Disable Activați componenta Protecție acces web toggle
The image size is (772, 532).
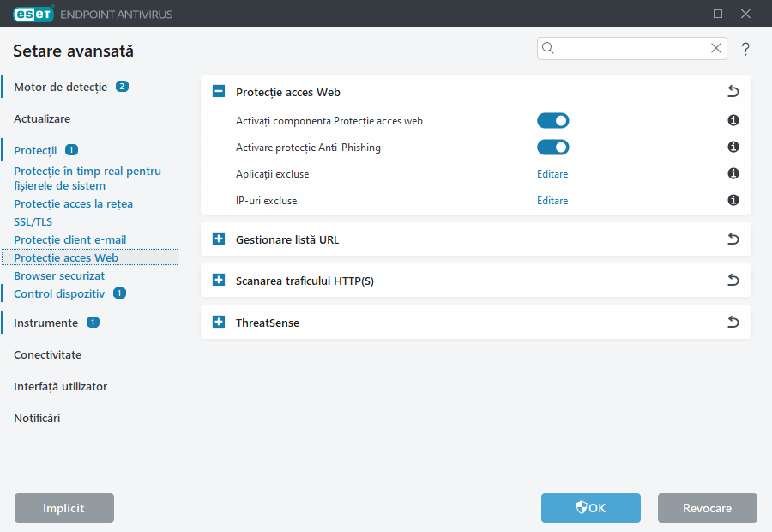(x=552, y=121)
